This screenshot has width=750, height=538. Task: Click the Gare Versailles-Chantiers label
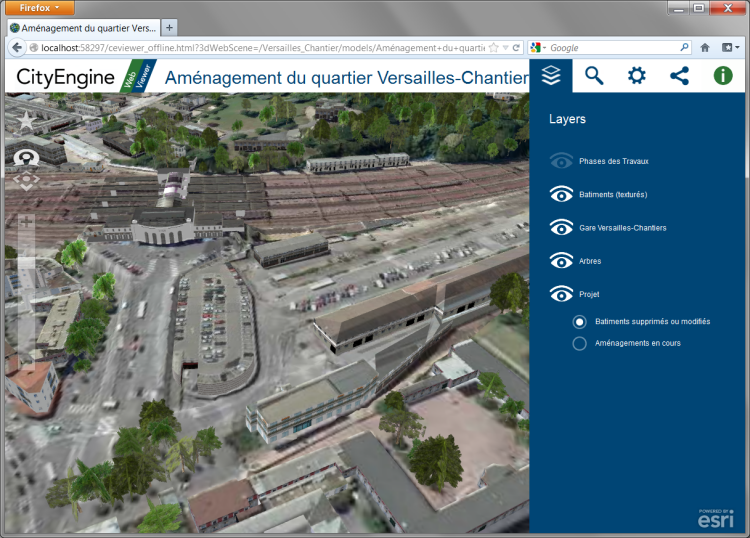[x=622, y=228]
